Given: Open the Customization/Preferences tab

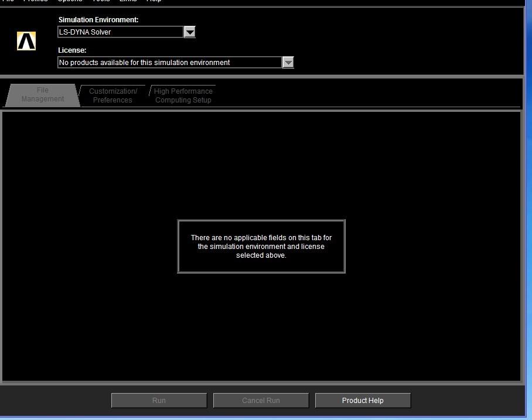Looking at the screenshot, I should click(x=112, y=95).
